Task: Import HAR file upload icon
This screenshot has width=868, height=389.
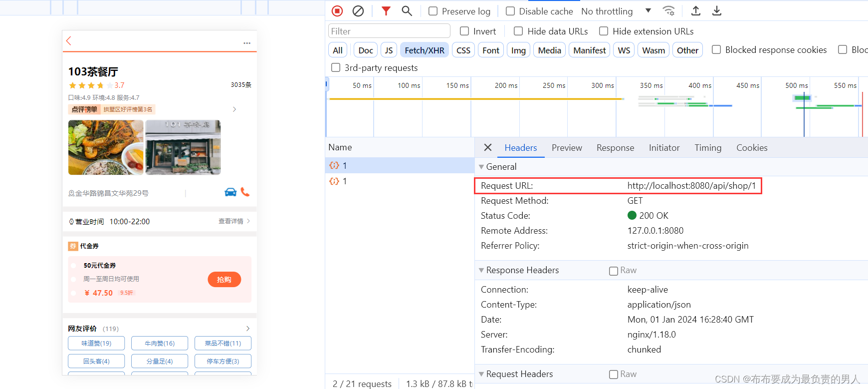Action: pos(696,11)
